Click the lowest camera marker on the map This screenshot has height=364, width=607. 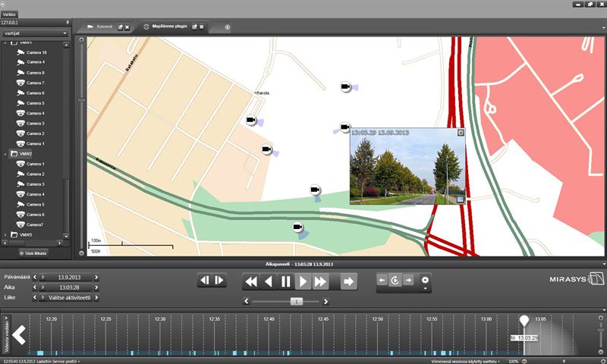tap(298, 227)
